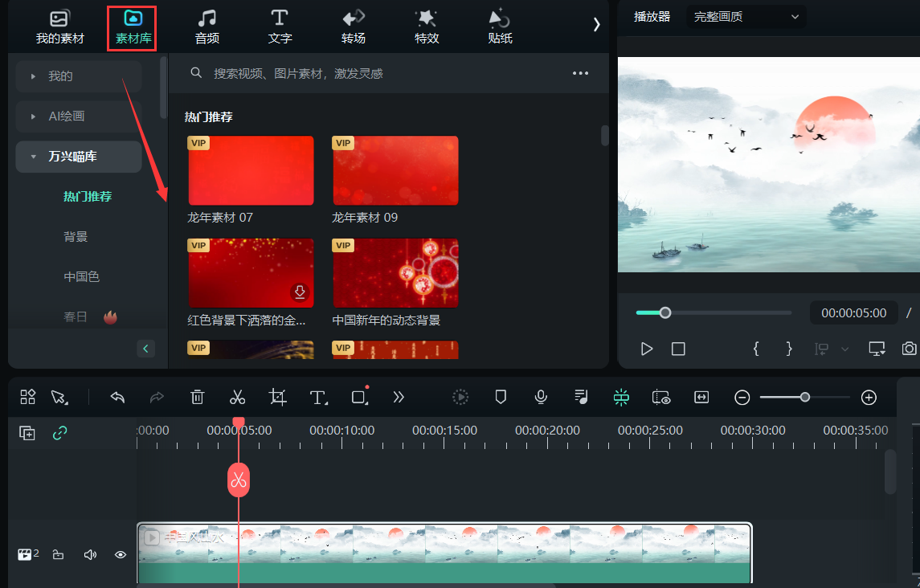Play the video in the preview player
This screenshot has height=588, width=920.
(646, 349)
